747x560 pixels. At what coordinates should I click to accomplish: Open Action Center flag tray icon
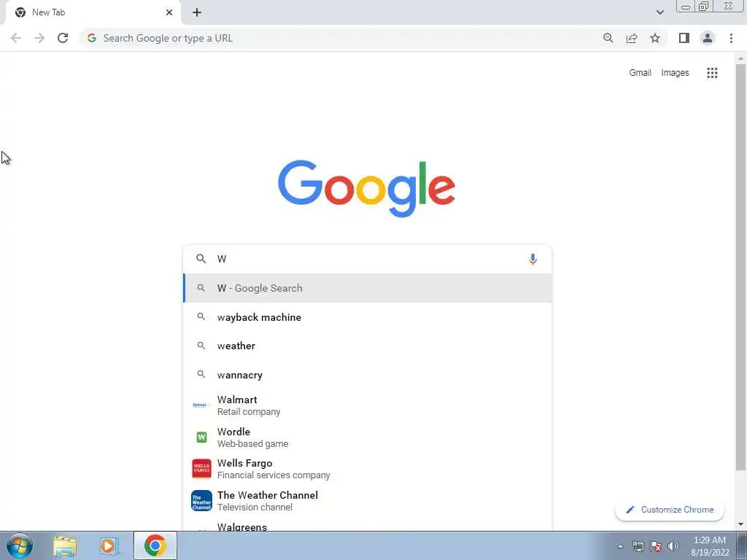(x=656, y=546)
